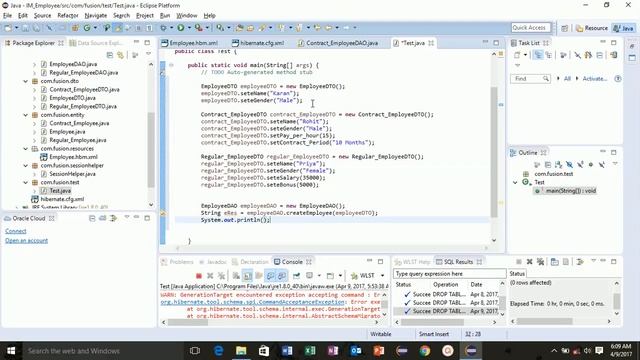Viewport: 640px width, 360px height.
Task: Click Type query expression here field
Action: tap(449, 273)
